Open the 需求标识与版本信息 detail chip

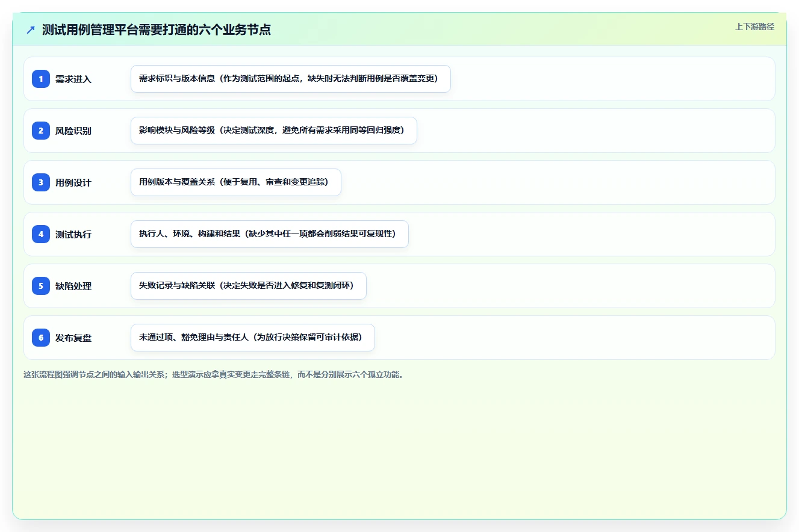(x=291, y=79)
